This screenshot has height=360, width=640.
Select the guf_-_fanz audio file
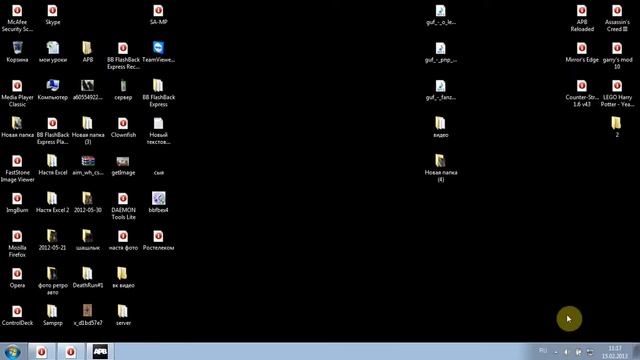click(x=440, y=90)
